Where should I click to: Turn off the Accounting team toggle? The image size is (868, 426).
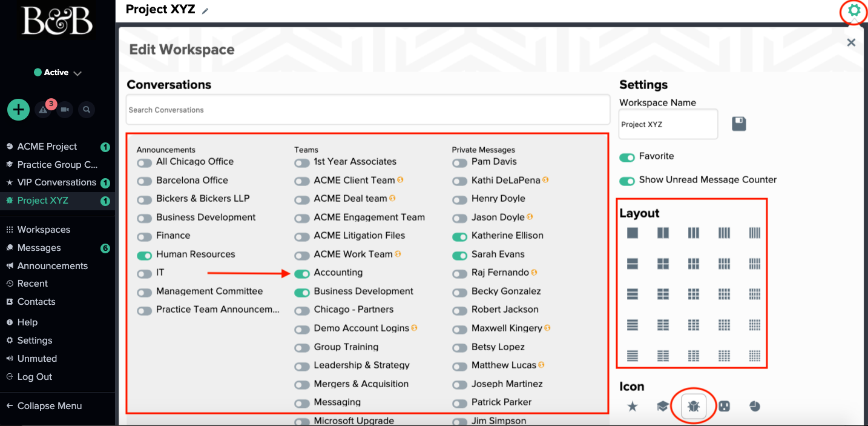[302, 274]
